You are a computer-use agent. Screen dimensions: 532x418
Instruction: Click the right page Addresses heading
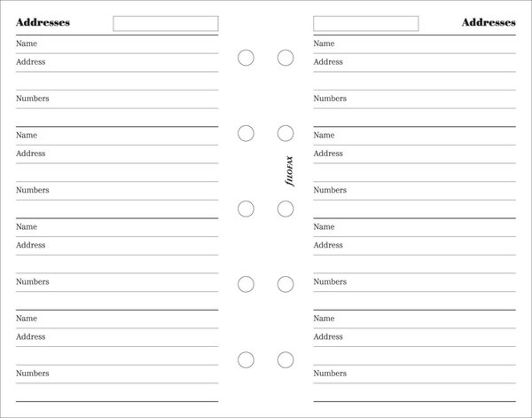point(489,23)
